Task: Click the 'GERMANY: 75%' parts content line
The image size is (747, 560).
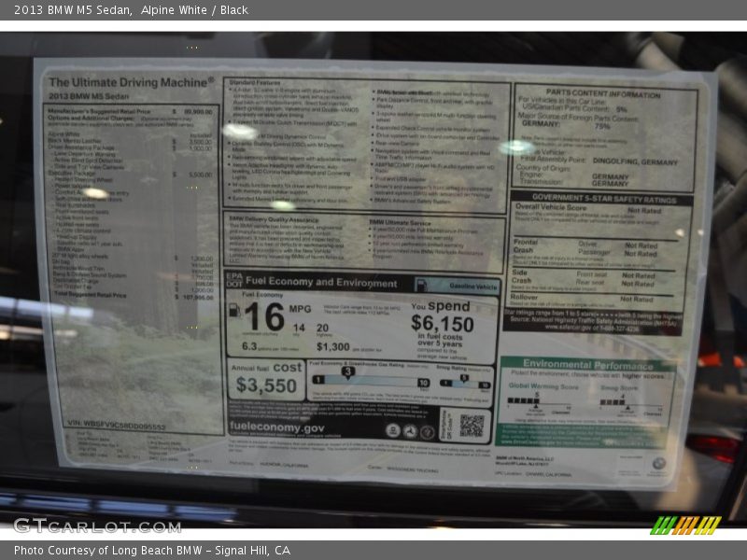Action: point(567,125)
